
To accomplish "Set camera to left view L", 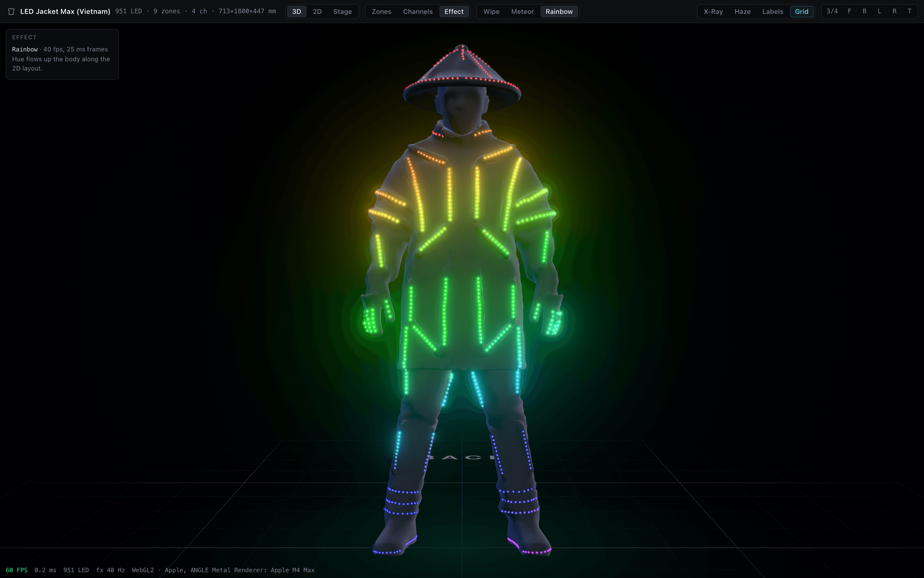I will pos(879,11).
